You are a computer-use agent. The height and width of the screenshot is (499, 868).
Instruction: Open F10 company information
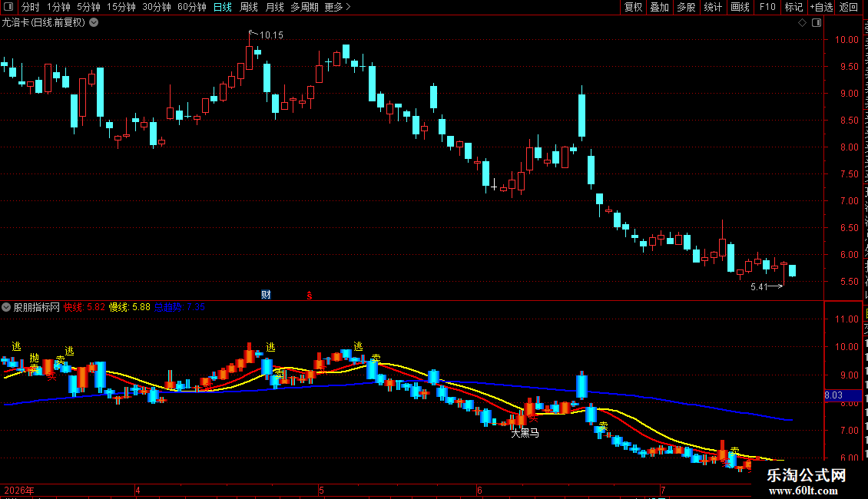coord(767,7)
